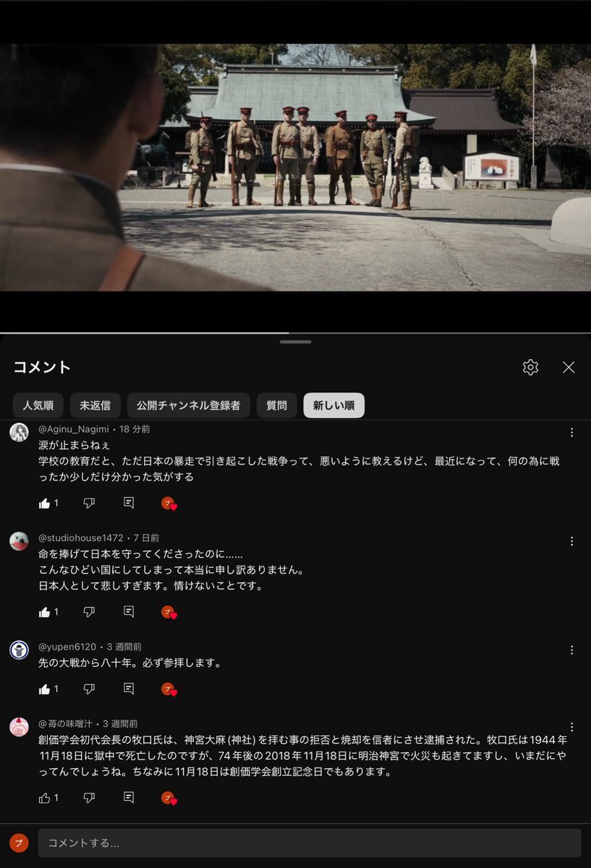Image resolution: width=591 pixels, height=868 pixels.
Task: Open comment settings gear icon
Action: coord(530,367)
